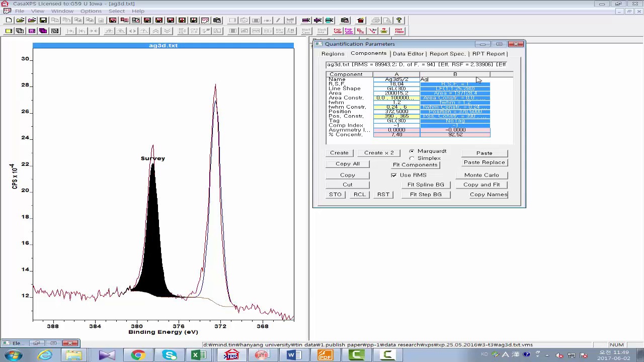
Task: Click the ag3d.txt RMS info field
Action: pyautogui.click(x=416, y=64)
